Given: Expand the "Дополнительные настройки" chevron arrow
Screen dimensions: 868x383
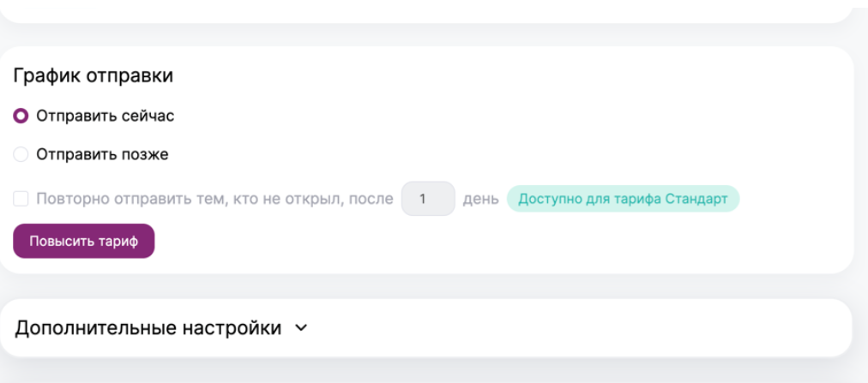Looking at the screenshot, I should tap(300, 328).
